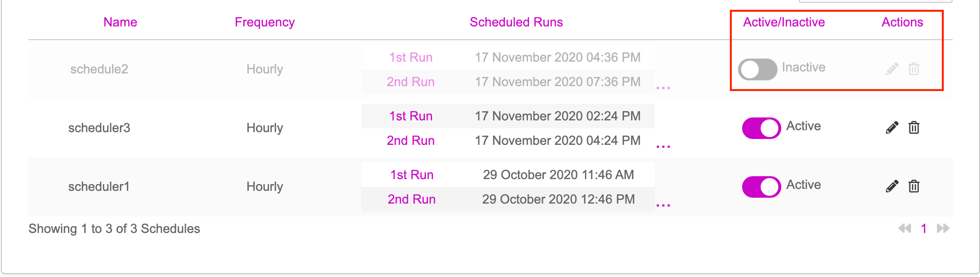Expand more runs ellipsis for scheduler1
Screen dimensions: 980x277
point(663,205)
